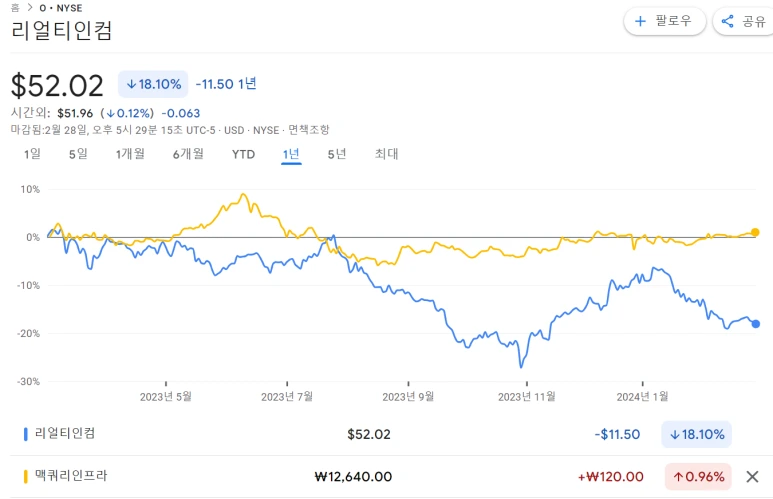Click the blue endpoint dot on chart
The height and width of the screenshot is (499, 773).
755,324
